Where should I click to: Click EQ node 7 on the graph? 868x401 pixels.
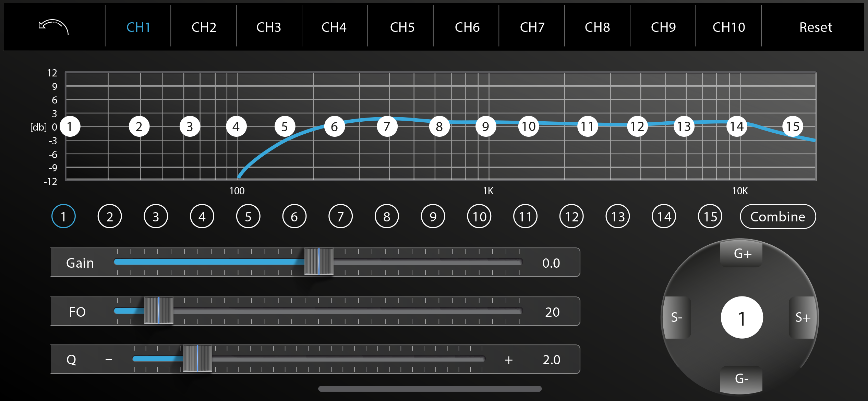coord(387,126)
